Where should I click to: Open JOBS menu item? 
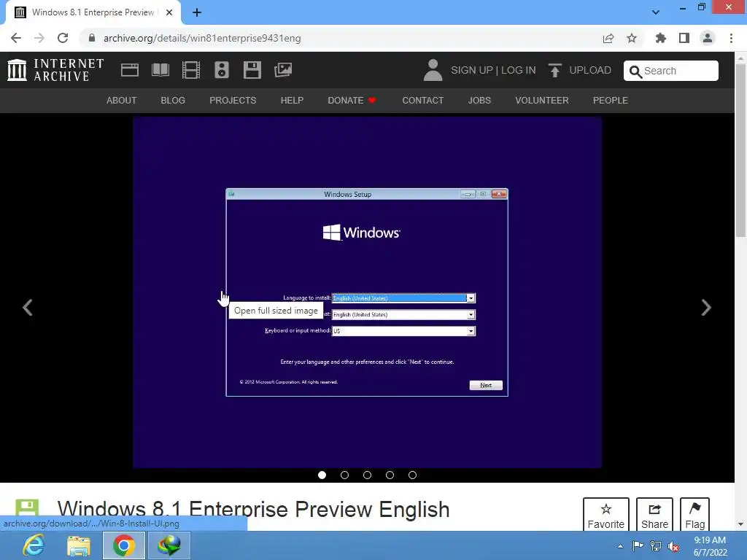point(479,101)
